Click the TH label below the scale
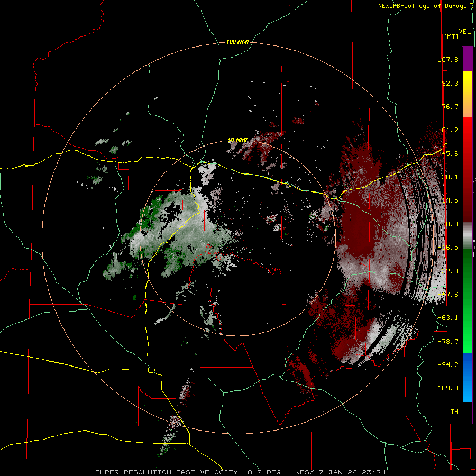Screen dimensions: 476x476 [x=454, y=412]
